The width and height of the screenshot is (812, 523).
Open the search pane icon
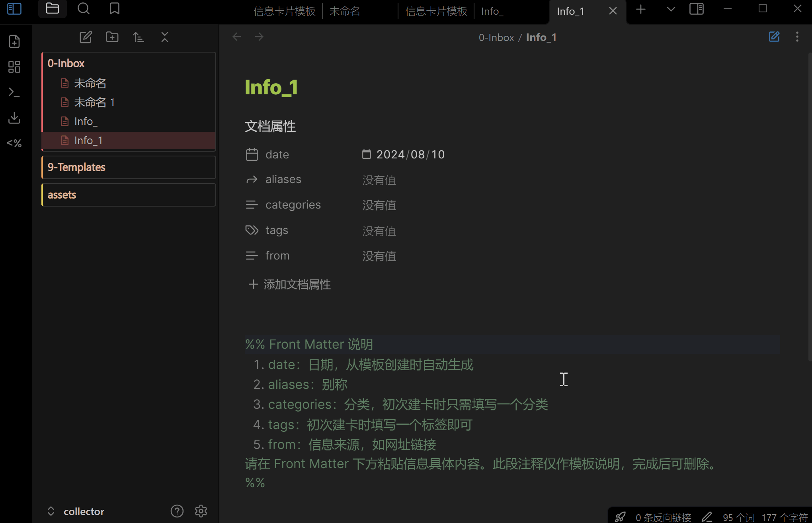pyautogui.click(x=84, y=9)
